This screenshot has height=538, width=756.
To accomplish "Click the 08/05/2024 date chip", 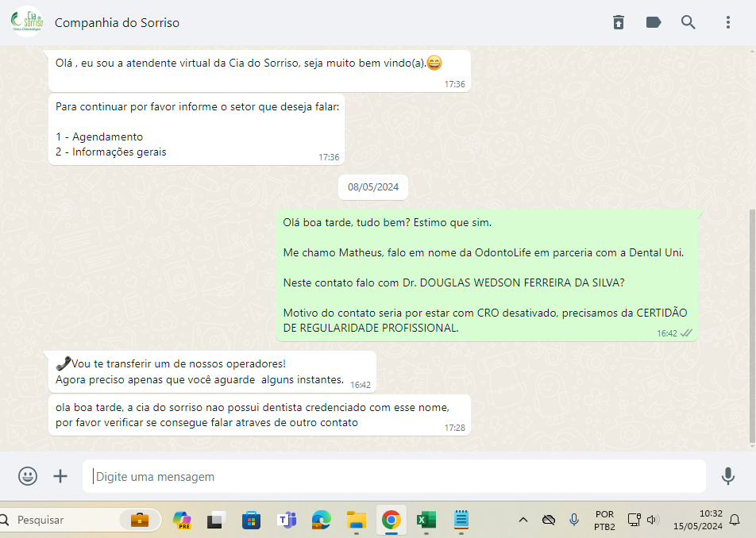I will 373,187.
